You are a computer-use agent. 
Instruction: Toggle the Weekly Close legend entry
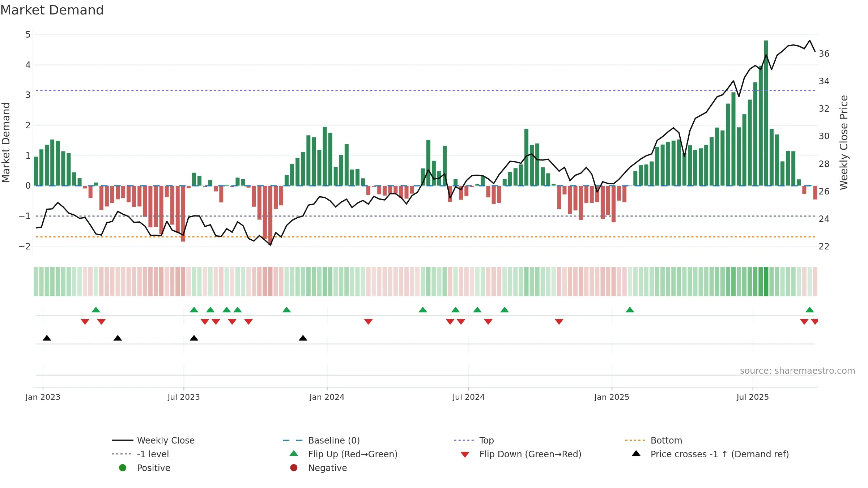click(153, 440)
